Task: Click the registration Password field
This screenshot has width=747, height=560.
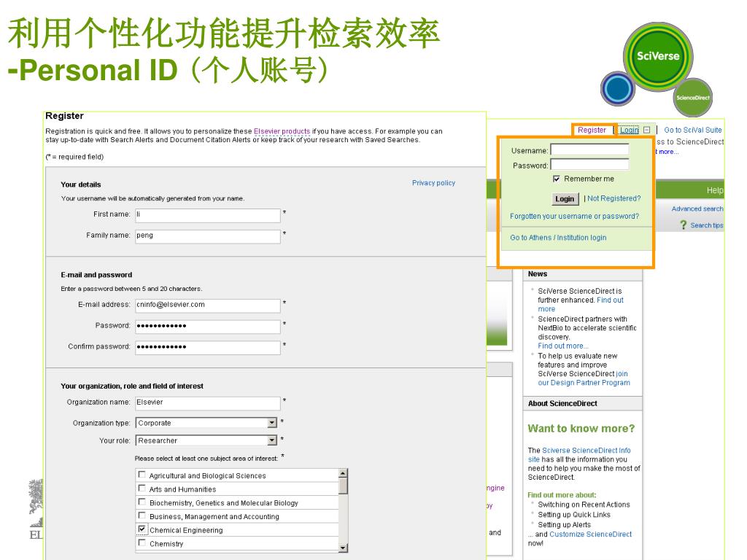Action: [x=208, y=327]
